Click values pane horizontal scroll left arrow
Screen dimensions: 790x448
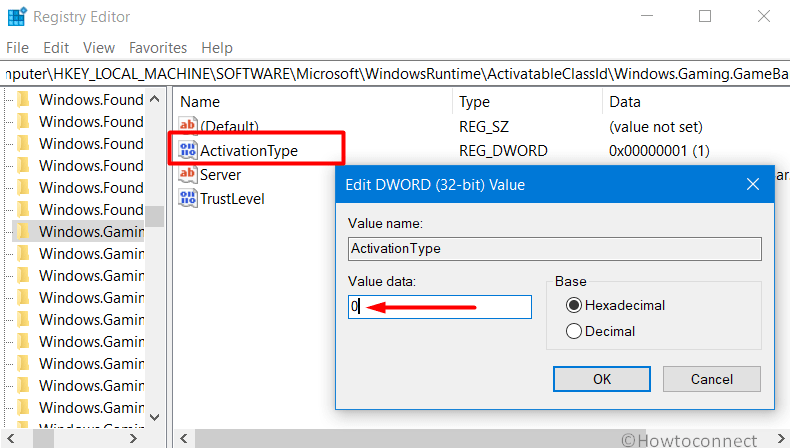(184, 438)
